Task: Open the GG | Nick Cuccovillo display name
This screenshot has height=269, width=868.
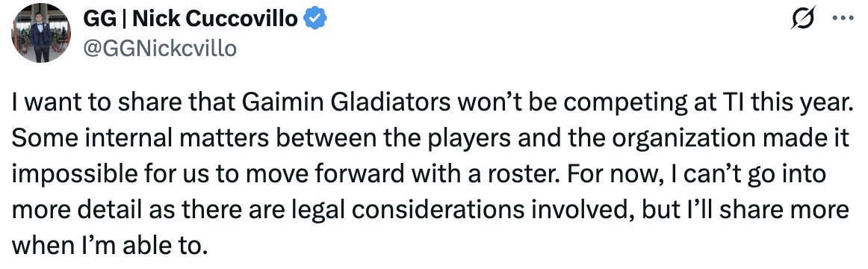Action: pos(190,19)
